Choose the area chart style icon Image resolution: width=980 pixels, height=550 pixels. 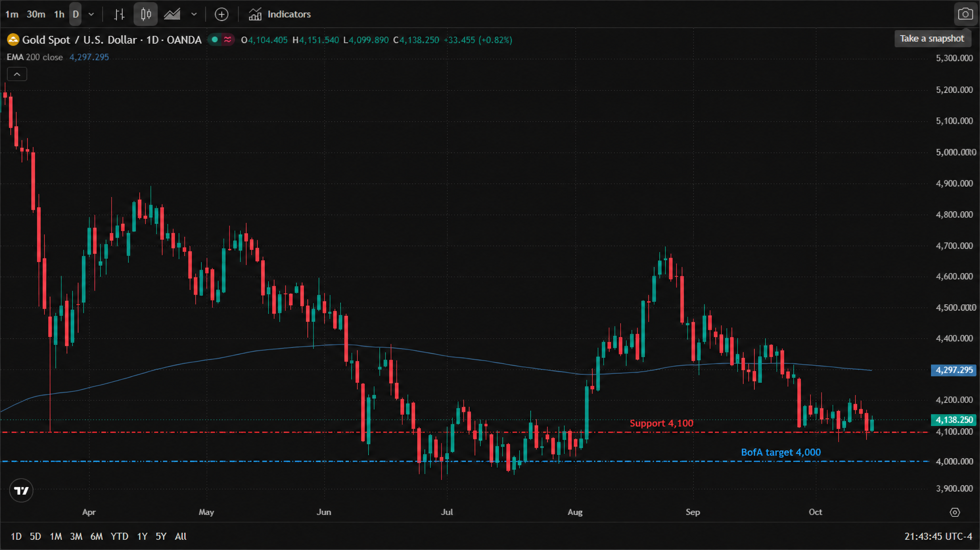click(172, 14)
